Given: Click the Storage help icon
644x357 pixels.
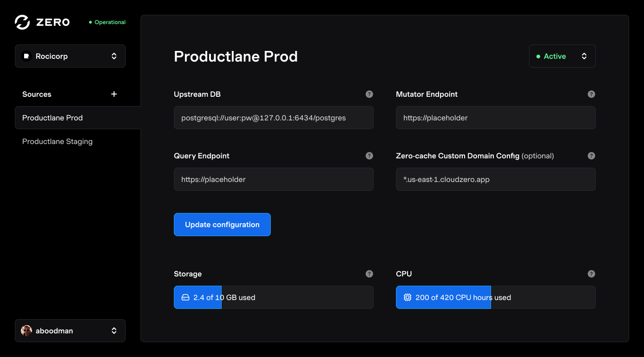Looking at the screenshot, I should (369, 274).
